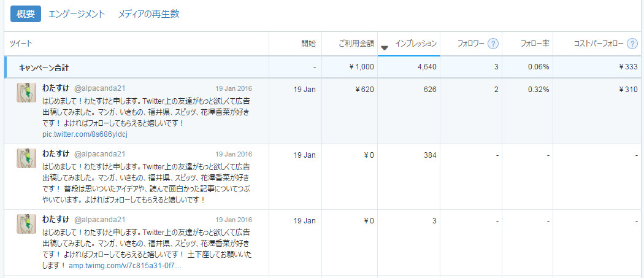Switch to the エンゲージメント tab
Screen dimensions: 644x278
coord(77,14)
